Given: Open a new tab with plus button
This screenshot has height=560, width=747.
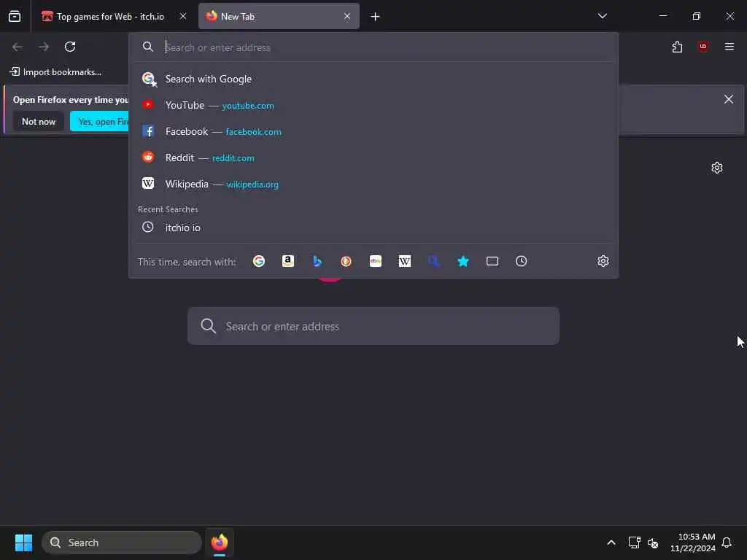Looking at the screenshot, I should 376,17.
